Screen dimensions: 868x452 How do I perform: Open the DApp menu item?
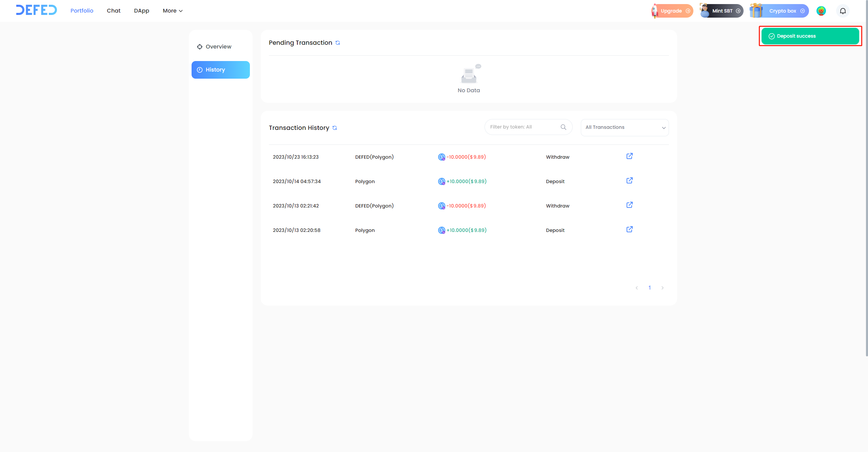click(141, 11)
